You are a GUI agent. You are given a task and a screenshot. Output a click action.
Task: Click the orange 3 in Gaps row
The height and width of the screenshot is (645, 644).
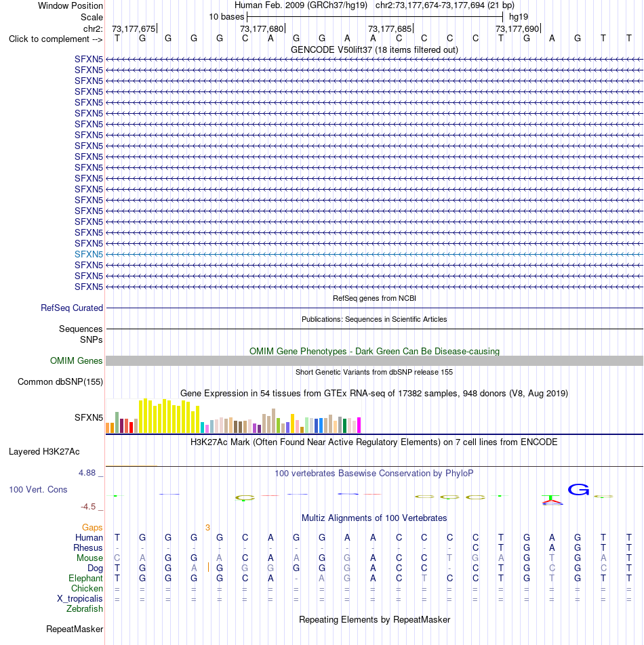[208, 527]
